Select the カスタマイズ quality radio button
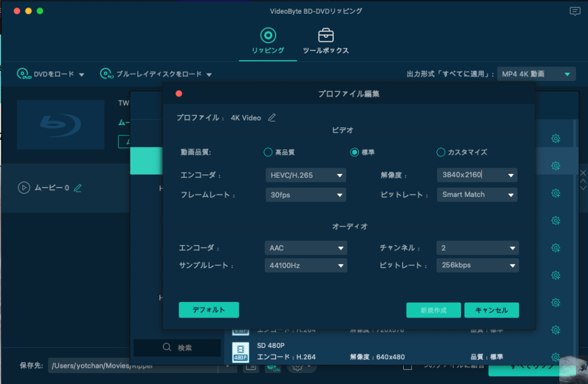This screenshot has width=588, height=384. (x=440, y=152)
